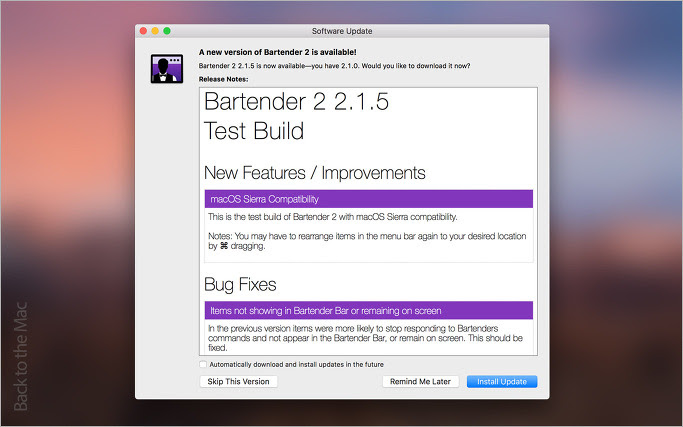Close the Software Update window

[x=143, y=31]
